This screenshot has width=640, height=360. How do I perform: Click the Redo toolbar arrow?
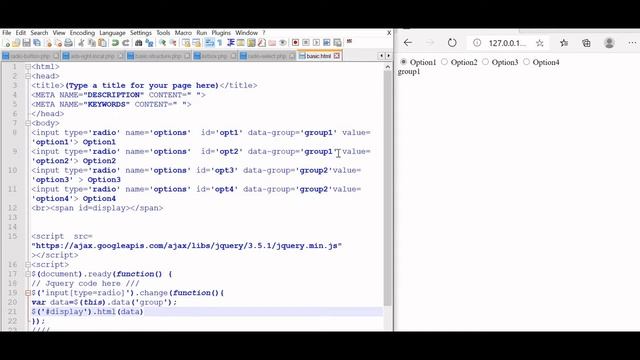coord(125,42)
